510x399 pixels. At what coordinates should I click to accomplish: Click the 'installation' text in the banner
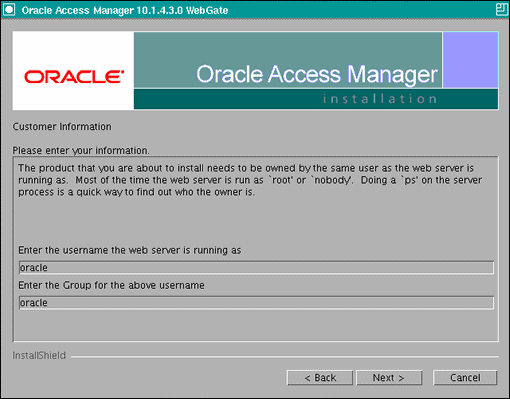point(380,99)
